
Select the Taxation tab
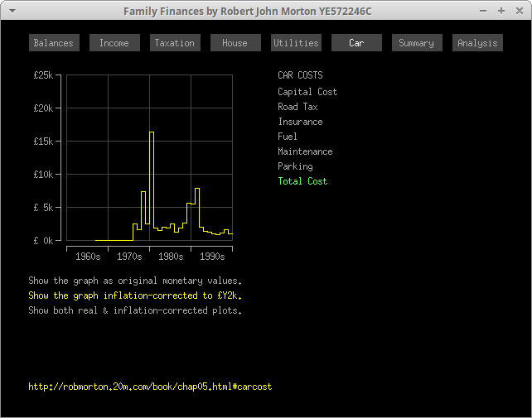(x=175, y=43)
